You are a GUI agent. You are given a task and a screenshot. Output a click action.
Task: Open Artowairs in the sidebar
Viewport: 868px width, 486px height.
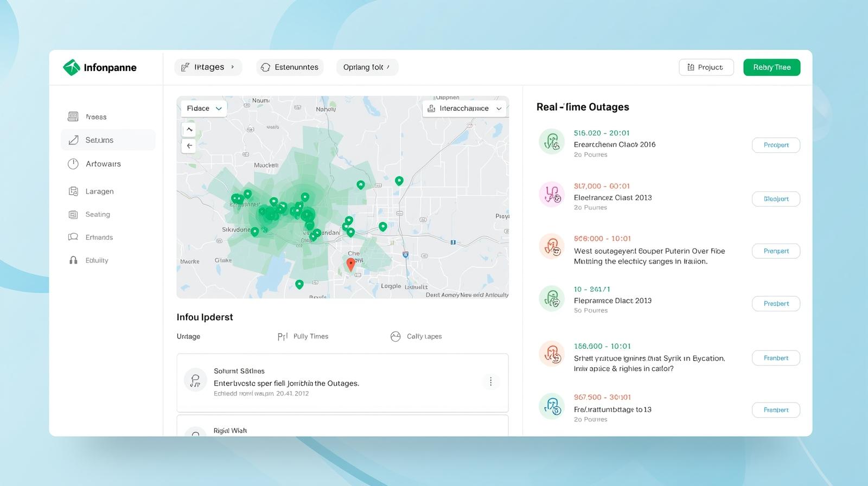point(108,164)
